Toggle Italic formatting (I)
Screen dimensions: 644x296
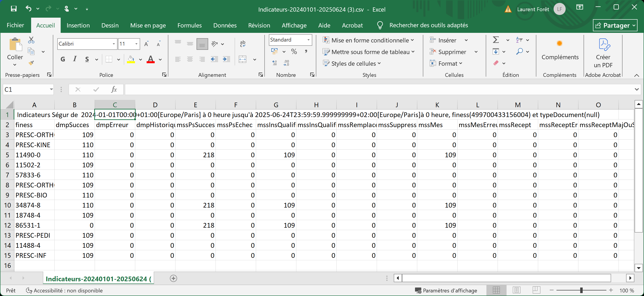[x=75, y=59]
